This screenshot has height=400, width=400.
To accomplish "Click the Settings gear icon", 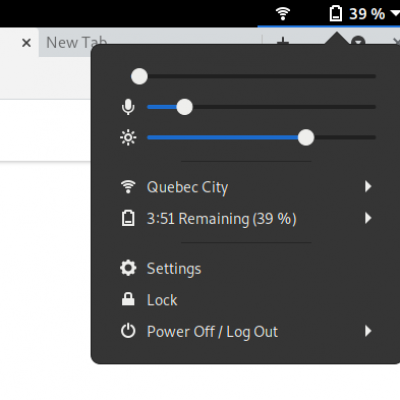I will [x=128, y=268].
